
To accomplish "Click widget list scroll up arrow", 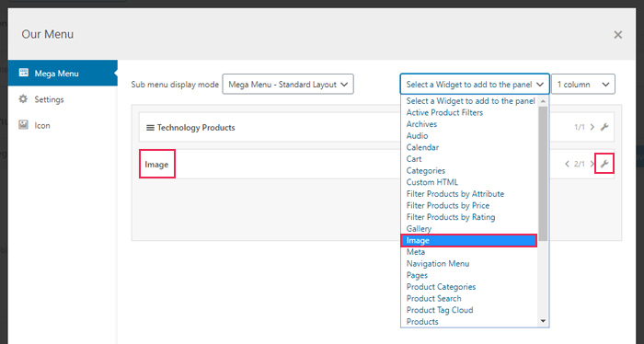I will click(x=544, y=101).
